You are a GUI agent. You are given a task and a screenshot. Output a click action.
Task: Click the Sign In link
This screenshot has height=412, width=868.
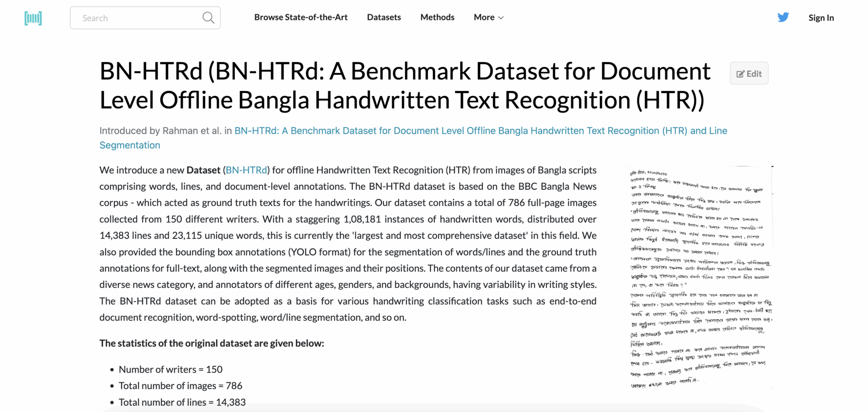(x=821, y=18)
